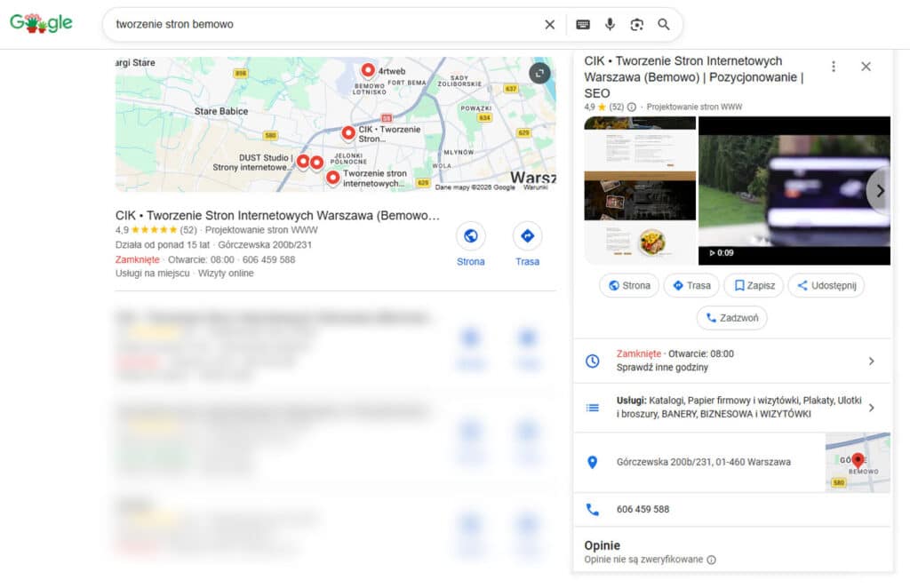Click the phone icon by 606 459 588
The width and height of the screenshot is (910, 588).
coord(592,509)
